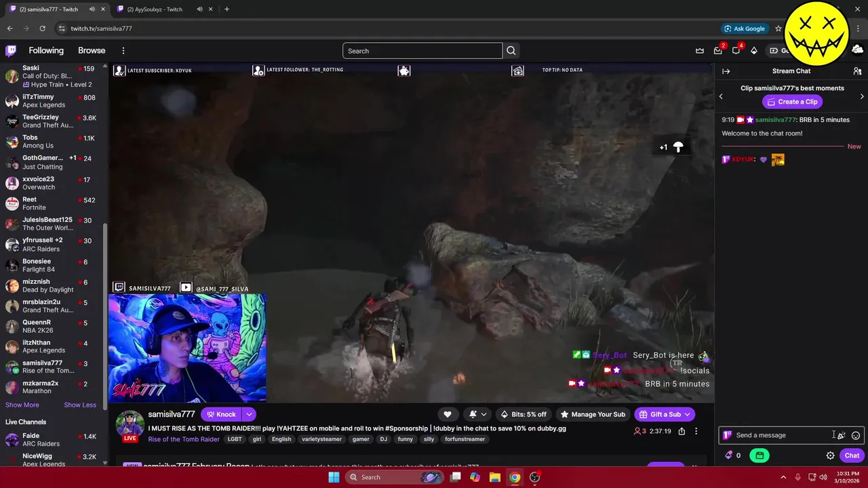This screenshot has height=488, width=868.
Task: Go to the Twitch home logo
Action: pos(11,51)
